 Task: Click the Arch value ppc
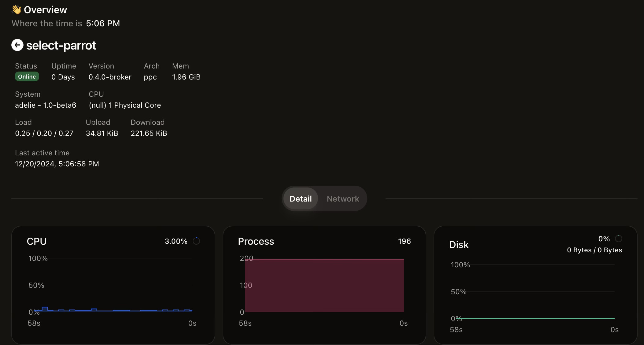coord(150,77)
